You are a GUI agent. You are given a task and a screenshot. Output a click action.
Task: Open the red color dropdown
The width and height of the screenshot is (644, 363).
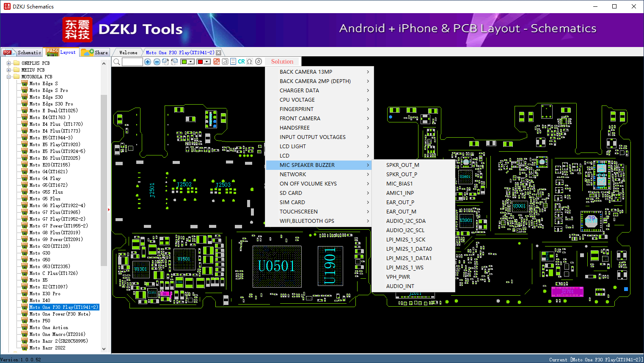tap(207, 62)
